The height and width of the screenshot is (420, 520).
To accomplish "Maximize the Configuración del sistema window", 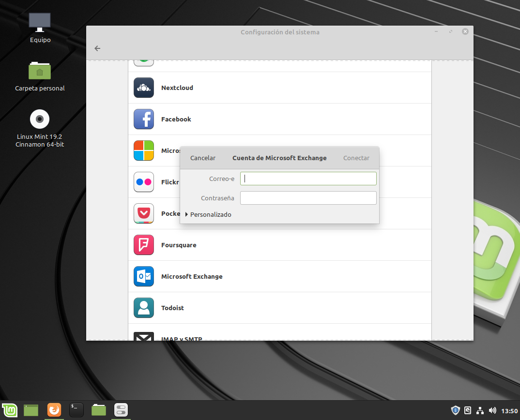I will point(451,31).
